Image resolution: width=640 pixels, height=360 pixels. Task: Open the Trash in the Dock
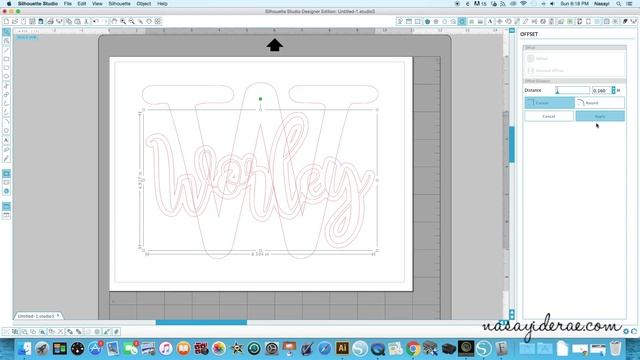[616, 349]
